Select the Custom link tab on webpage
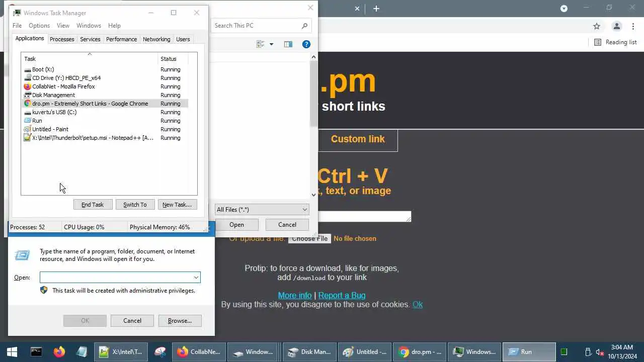 (358, 140)
